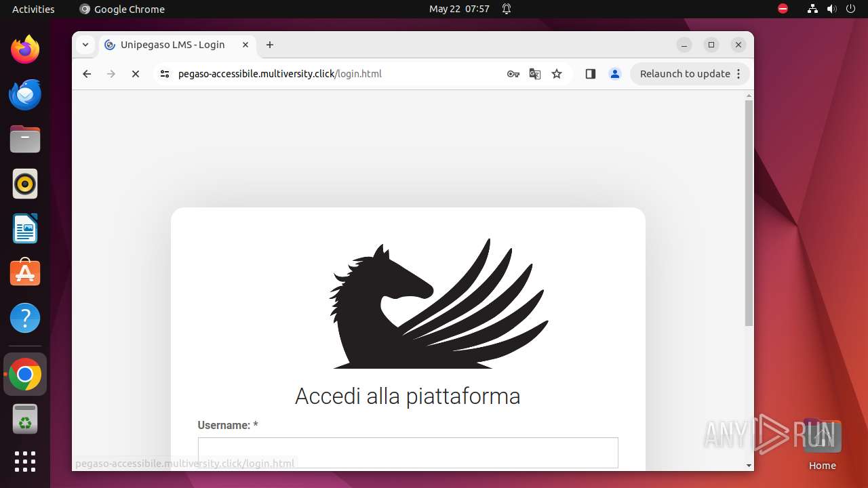Open Firefox from the dock
868x488 pixels.
[25, 49]
